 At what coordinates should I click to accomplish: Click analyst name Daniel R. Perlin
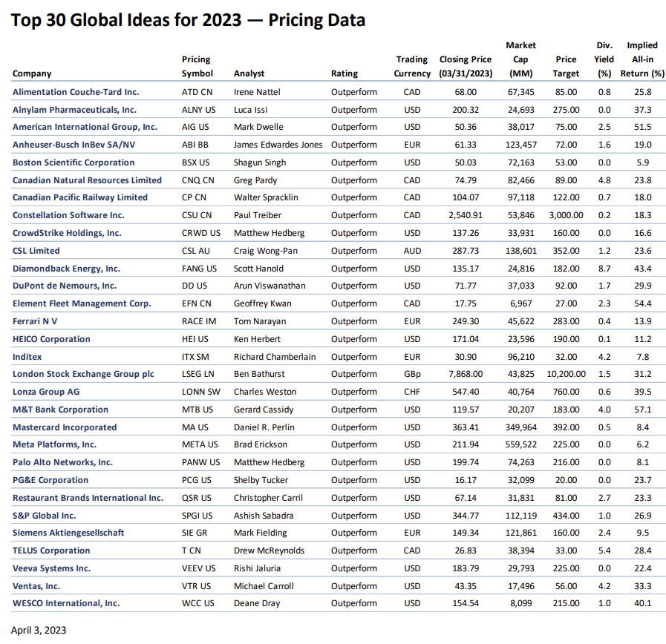[x=264, y=427]
